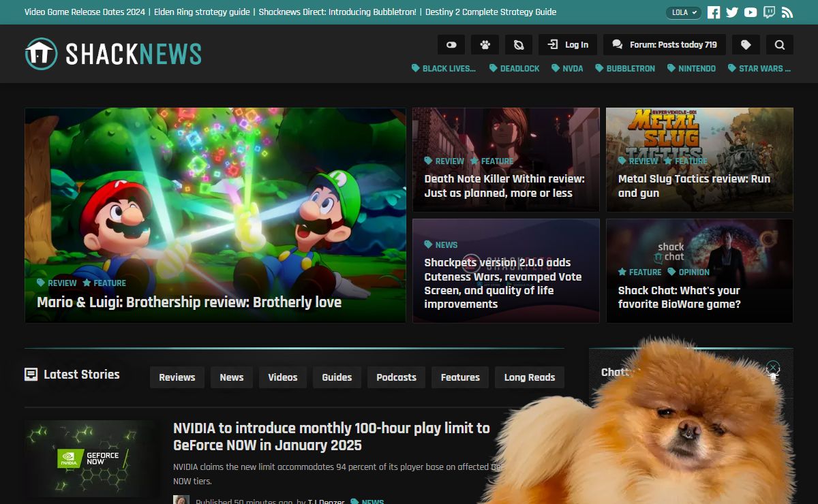This screenshot has height=504, width=818.
Task: Open the LOLA dropdown in top bar
Action: point(684,12)
